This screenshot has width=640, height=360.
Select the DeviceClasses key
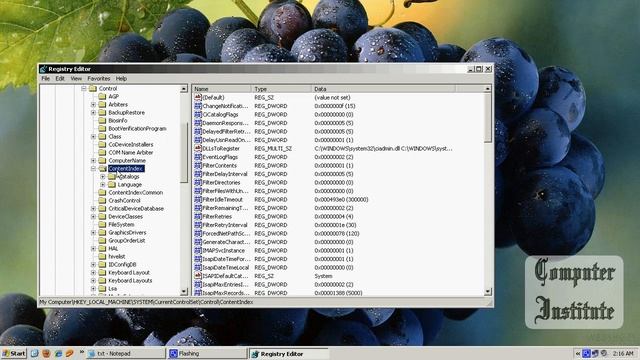[x=125, y=217]
